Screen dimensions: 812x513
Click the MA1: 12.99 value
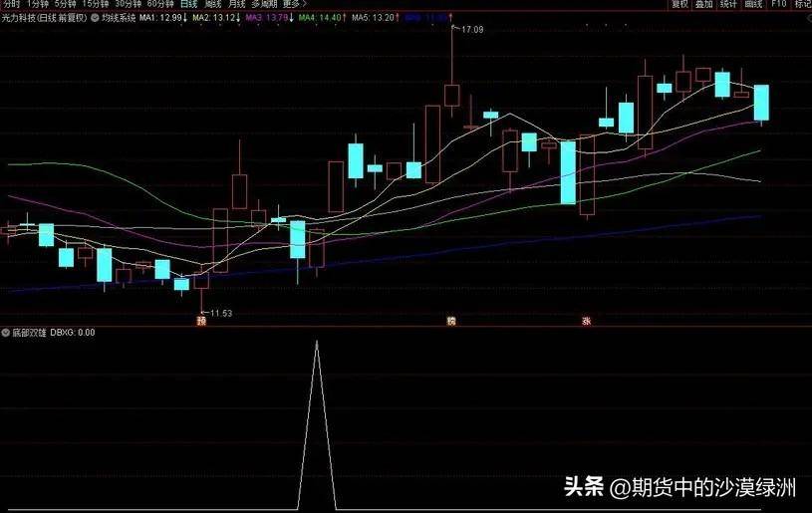(x=163, y=18)
